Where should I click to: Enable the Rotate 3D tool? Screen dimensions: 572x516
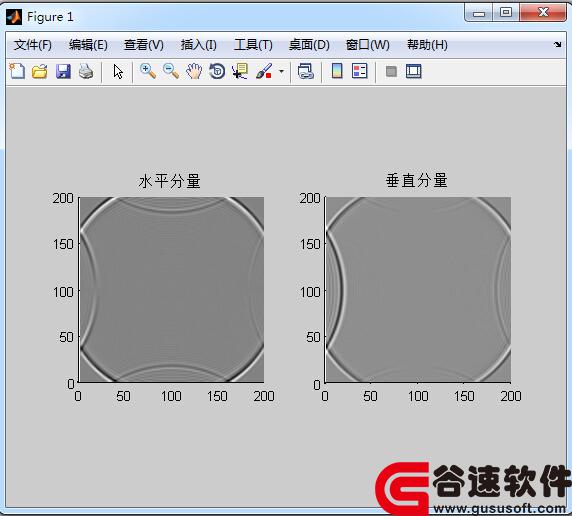coord(217,71)
